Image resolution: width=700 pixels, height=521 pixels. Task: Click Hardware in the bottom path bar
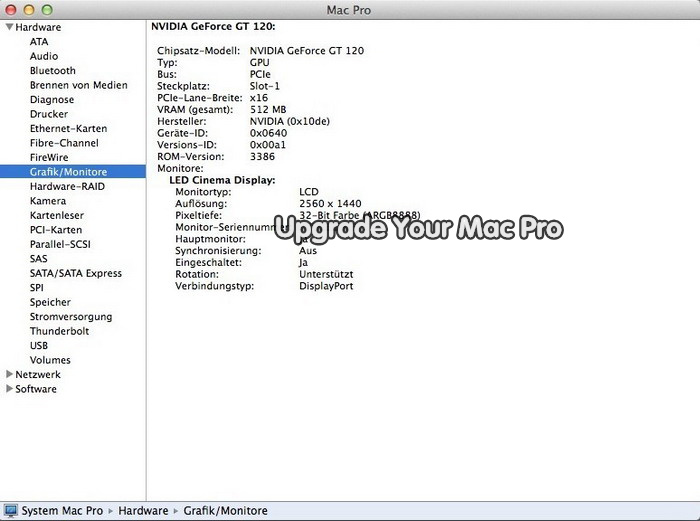coord(143,511)
